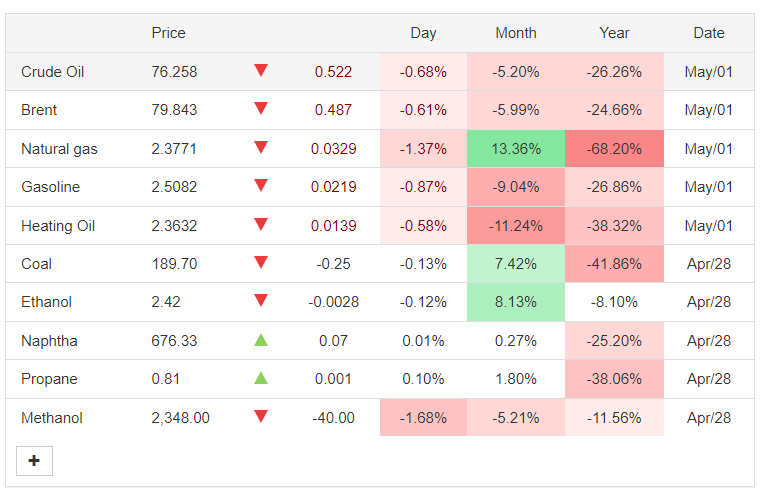Click the 0.0329 change value for Natural gas
The image size is (764, 498).
(x=333, y=149)
